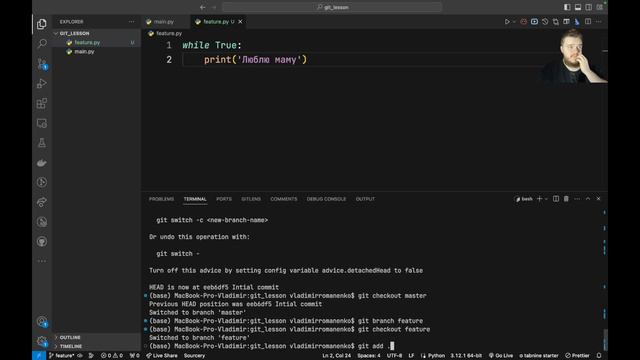Image resolution: width=640 pixels, height=360 pixels.
Task: Open the Accounts menu in the activity bar
Action: (x=42, y=322)
